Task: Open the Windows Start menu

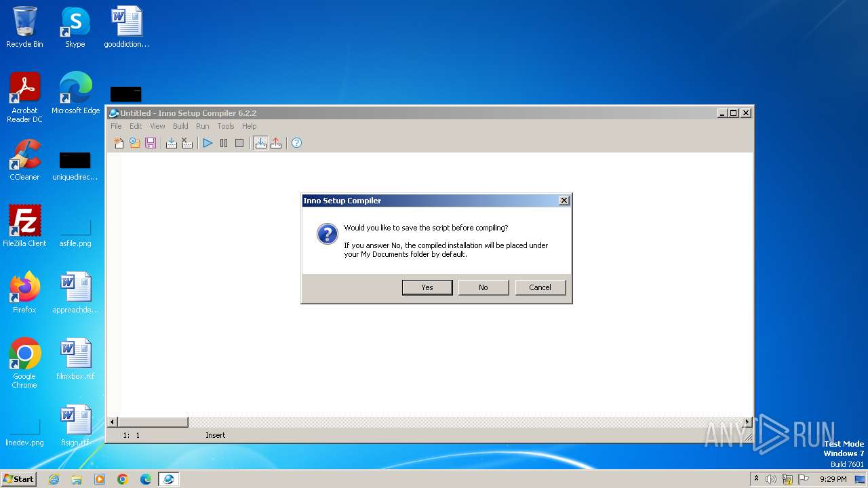Action: [19, 479]
